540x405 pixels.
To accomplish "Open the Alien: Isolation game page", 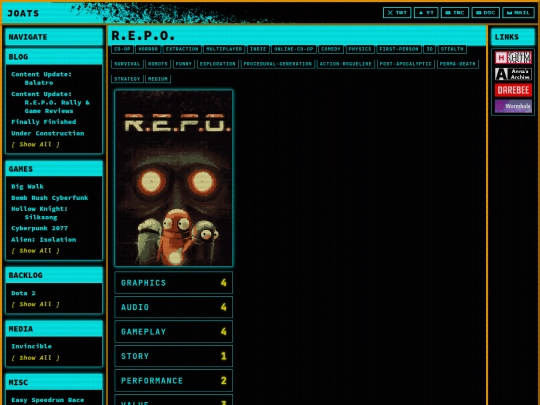I will tap(43, 239).
